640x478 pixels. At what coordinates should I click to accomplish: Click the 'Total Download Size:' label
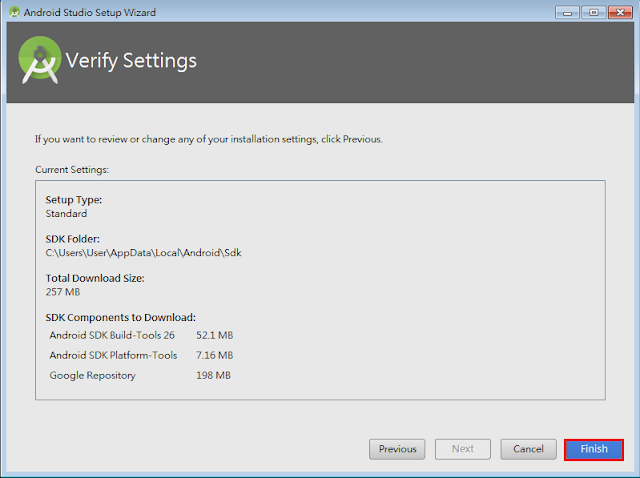(x=95, y=278)
